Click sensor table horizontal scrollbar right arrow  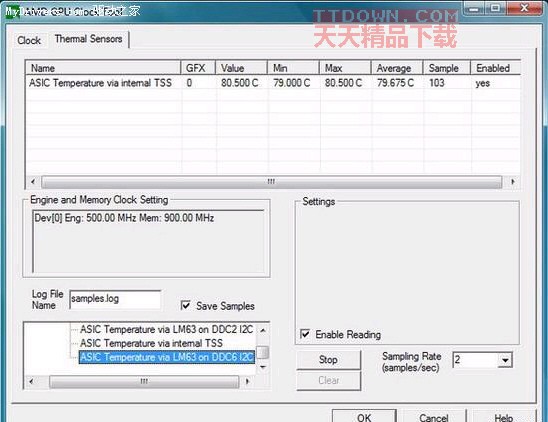click(x=512, y=181)
